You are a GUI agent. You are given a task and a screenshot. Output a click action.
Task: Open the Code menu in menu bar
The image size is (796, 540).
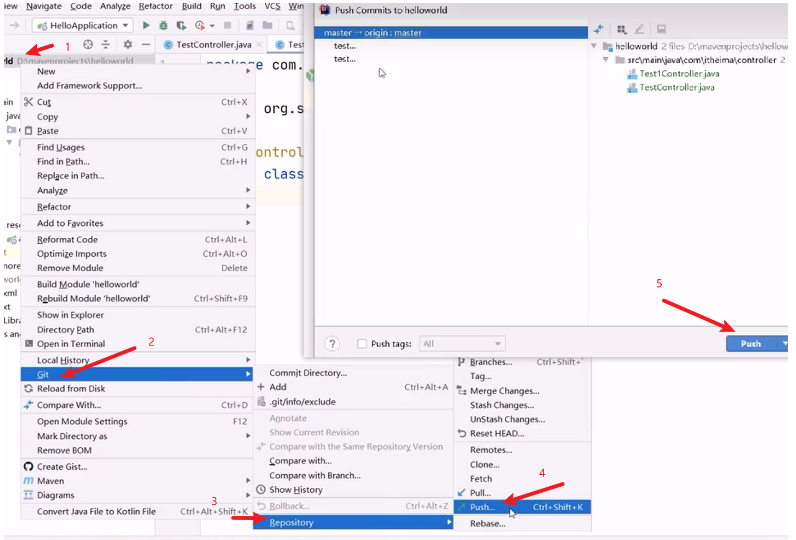(x=81, y=6)
